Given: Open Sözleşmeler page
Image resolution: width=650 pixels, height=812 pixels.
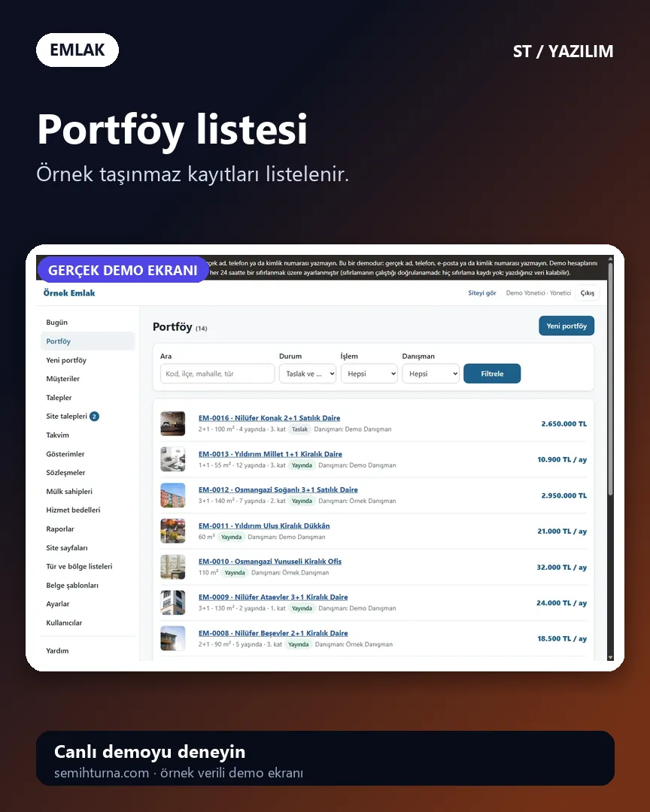Looking at the screenshot, I should pyautogui.click(x=65, y=473).
